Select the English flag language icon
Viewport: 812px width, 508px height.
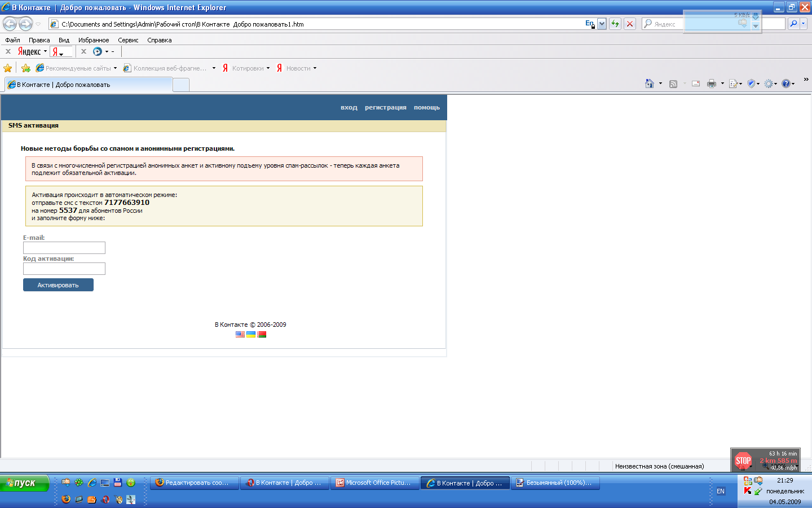point(240,334)
